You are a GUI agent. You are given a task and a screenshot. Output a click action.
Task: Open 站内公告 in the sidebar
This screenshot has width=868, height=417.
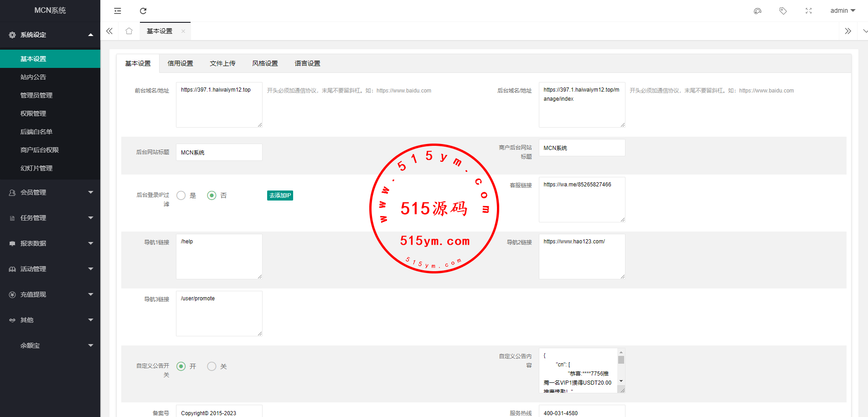pyautogui.click(x=33, y=77)
